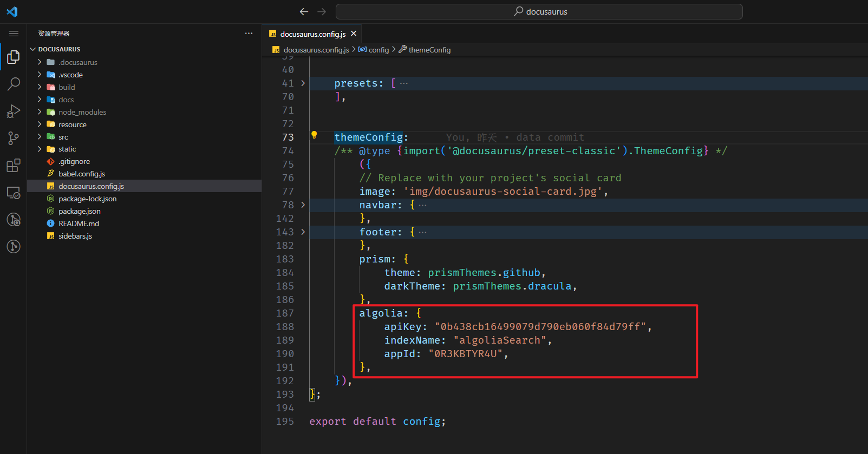
Task: Expand the docs folder
Action: coord(40,100)
